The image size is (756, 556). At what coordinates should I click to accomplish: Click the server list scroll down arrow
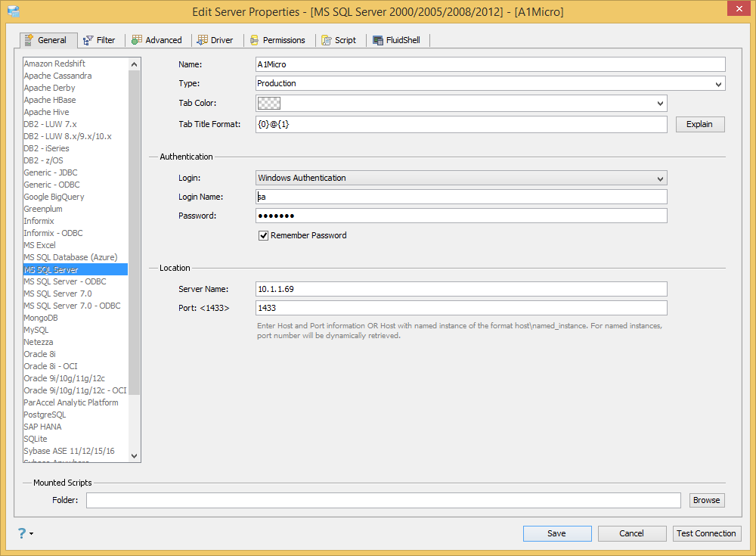coord(134,455)
